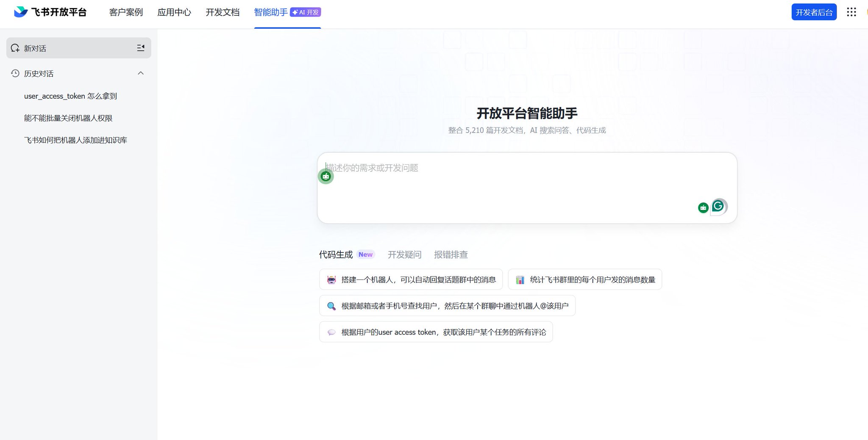
Task: Click the New badge next to 代码生成
Action: pyautogui.click(x=365, y=255)
